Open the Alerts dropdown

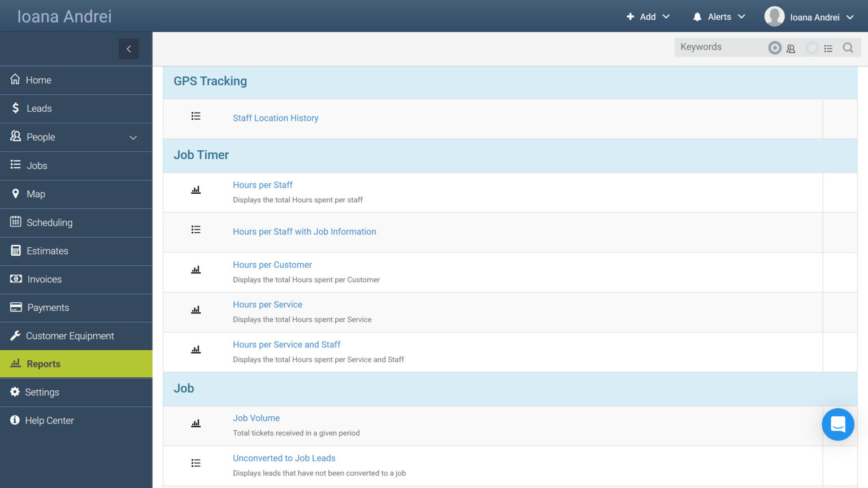click(x=718, y=16)
